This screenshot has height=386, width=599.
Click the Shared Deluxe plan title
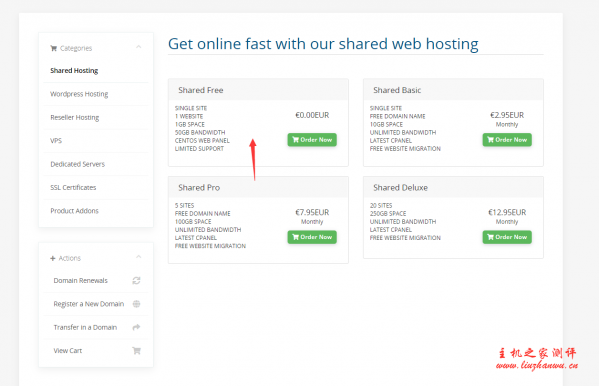(400, 188)
